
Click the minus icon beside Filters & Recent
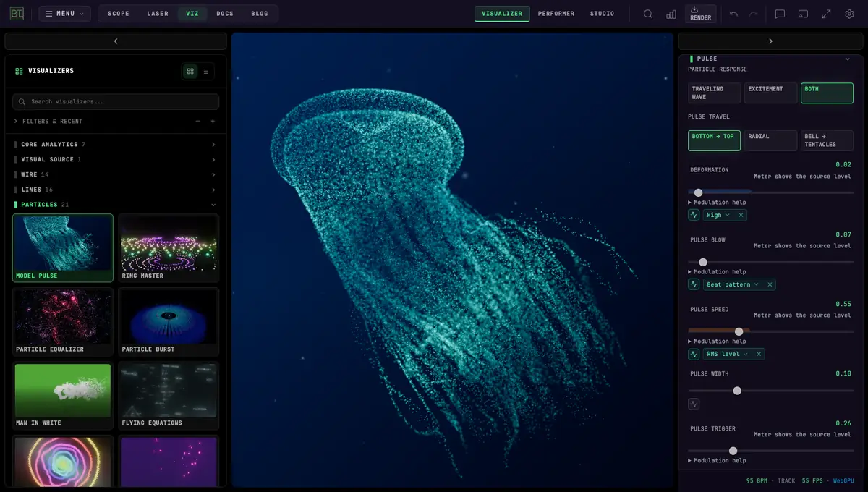tap(197, 121)
